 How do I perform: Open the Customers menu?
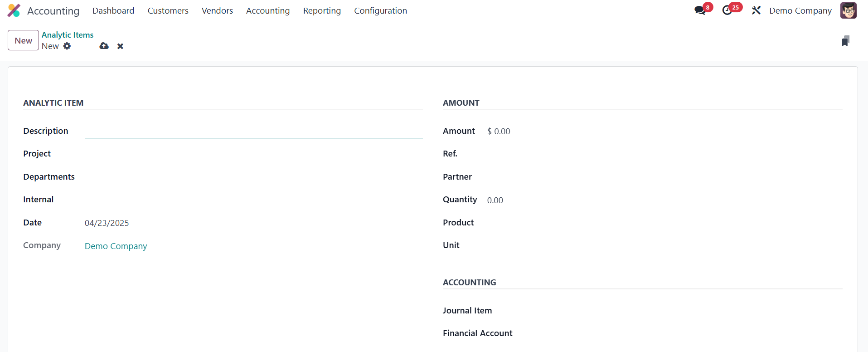click(x=168, y=10)
